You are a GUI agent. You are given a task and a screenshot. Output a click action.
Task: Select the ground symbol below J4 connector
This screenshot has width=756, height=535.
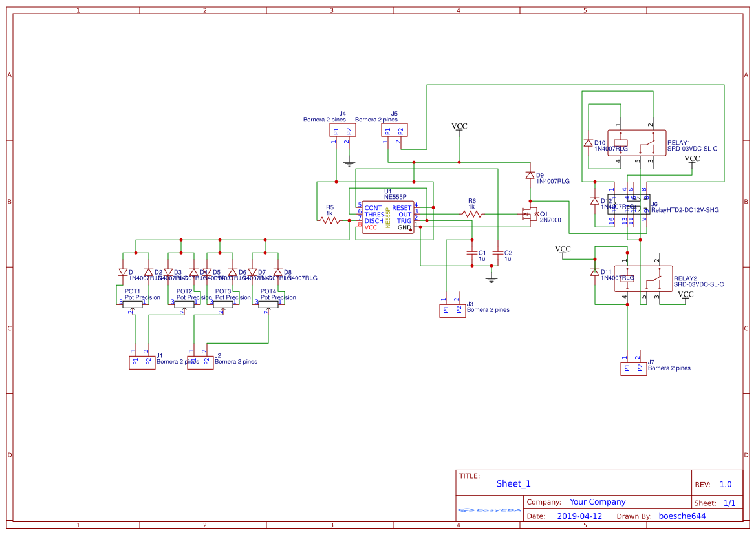pyautogui.click(x=349, y=163)
